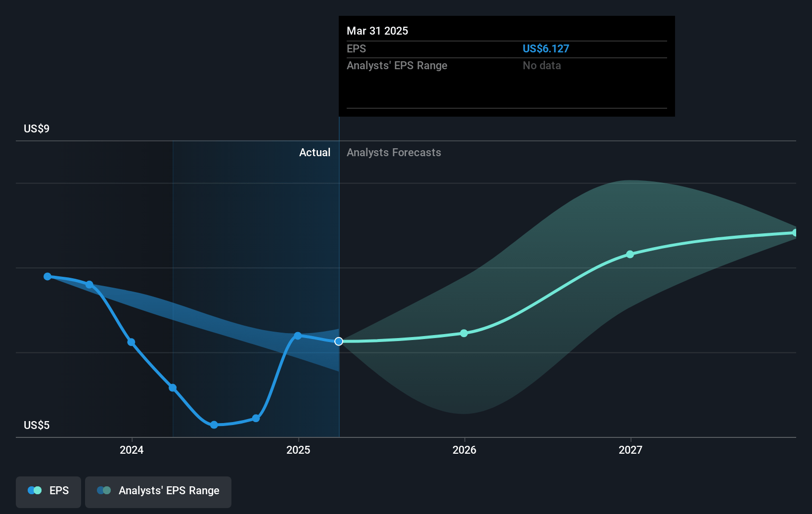Click the Mar 31 2025 tooltip date

[377, 31]
